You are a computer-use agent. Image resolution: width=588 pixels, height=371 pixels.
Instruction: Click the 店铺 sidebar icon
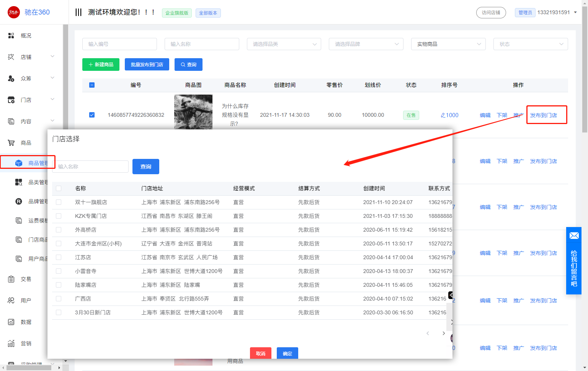[11, 57]
